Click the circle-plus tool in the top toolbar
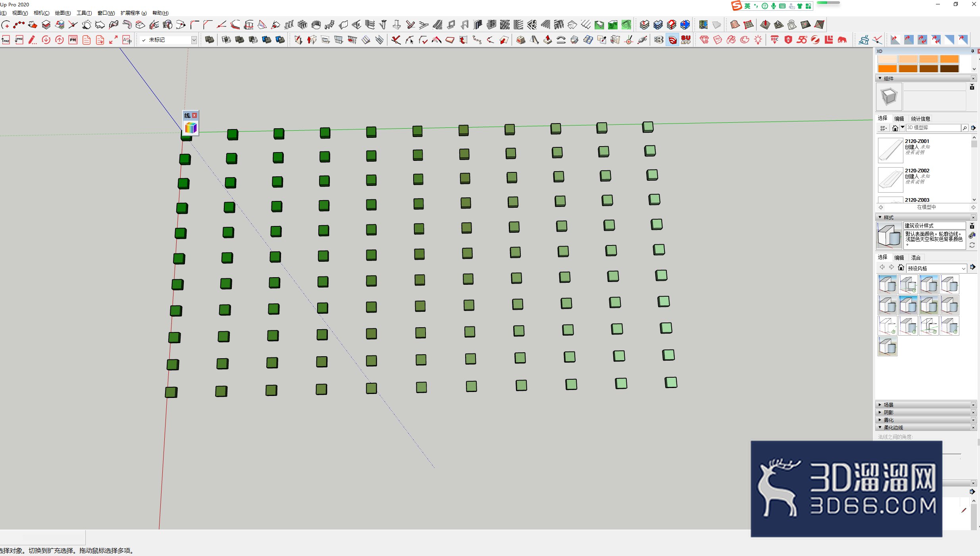This screenshot has width=980, height=556. pos(6,25)
